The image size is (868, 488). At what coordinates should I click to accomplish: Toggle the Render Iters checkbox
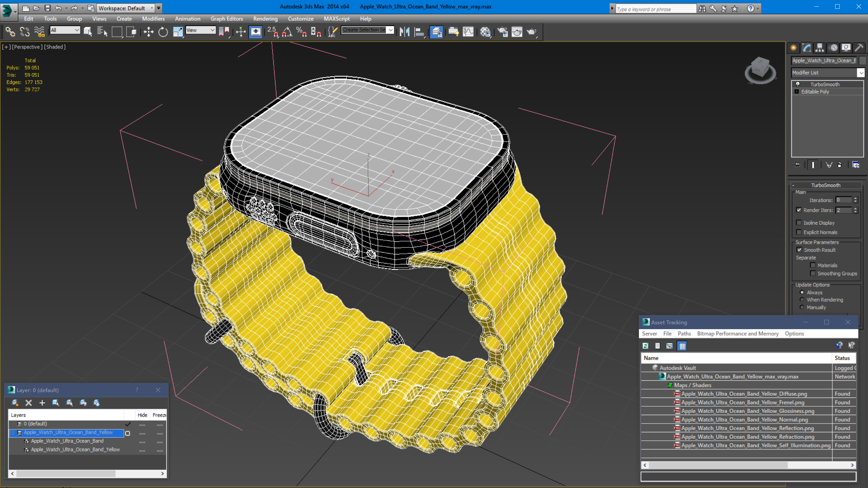coord(799,210)
